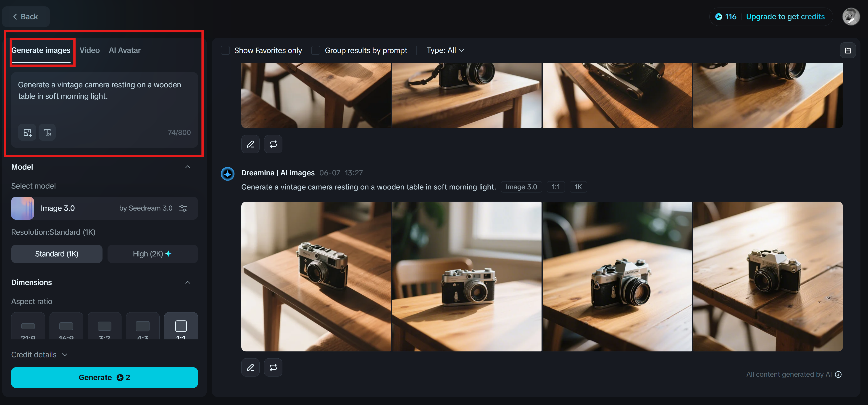This screenshot has width=868, height=405.
Task: Select High (2K) resolution option
Action: [152, 254]
